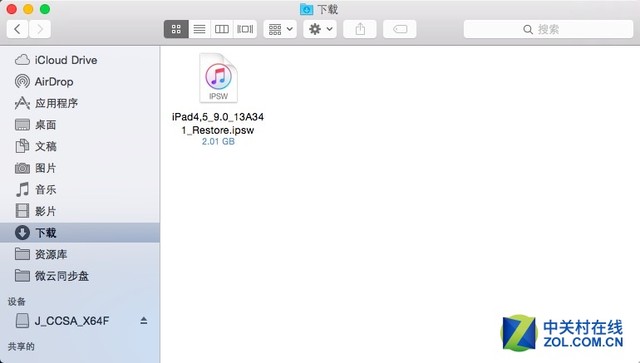
Task: Click the 下载 folder icon in the title bar
Action: [x=306, y=9]
